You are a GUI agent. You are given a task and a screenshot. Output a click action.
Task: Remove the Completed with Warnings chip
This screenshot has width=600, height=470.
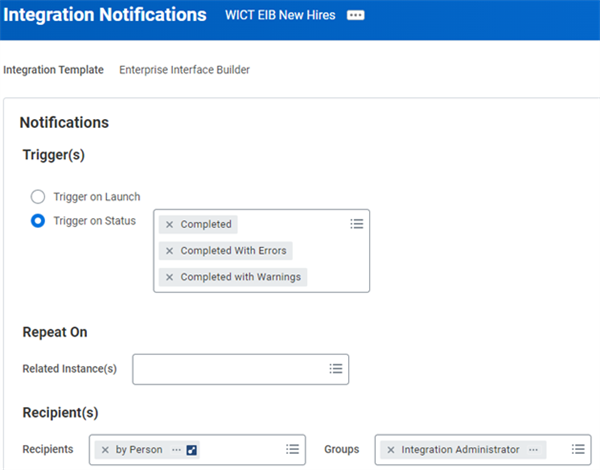point(170,277)
